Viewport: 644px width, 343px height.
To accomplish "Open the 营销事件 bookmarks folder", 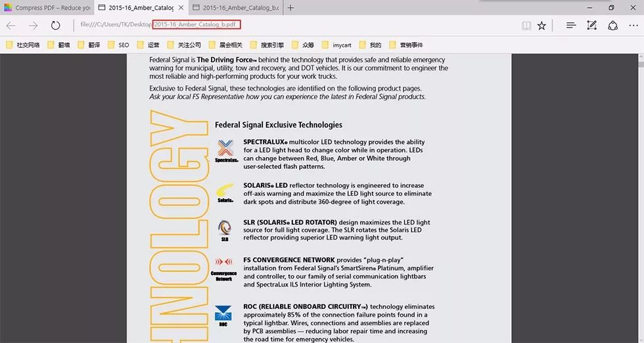I will (x=406, y=45).
